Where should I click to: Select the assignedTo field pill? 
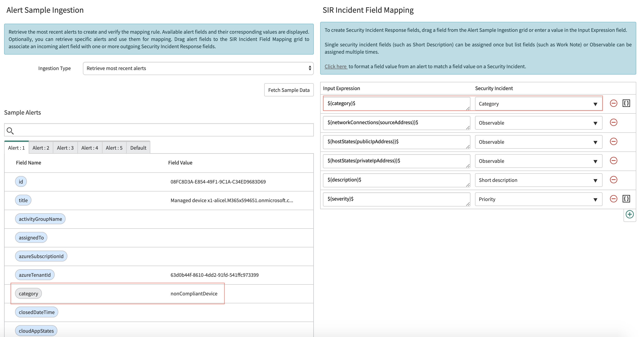coord(31,237)
